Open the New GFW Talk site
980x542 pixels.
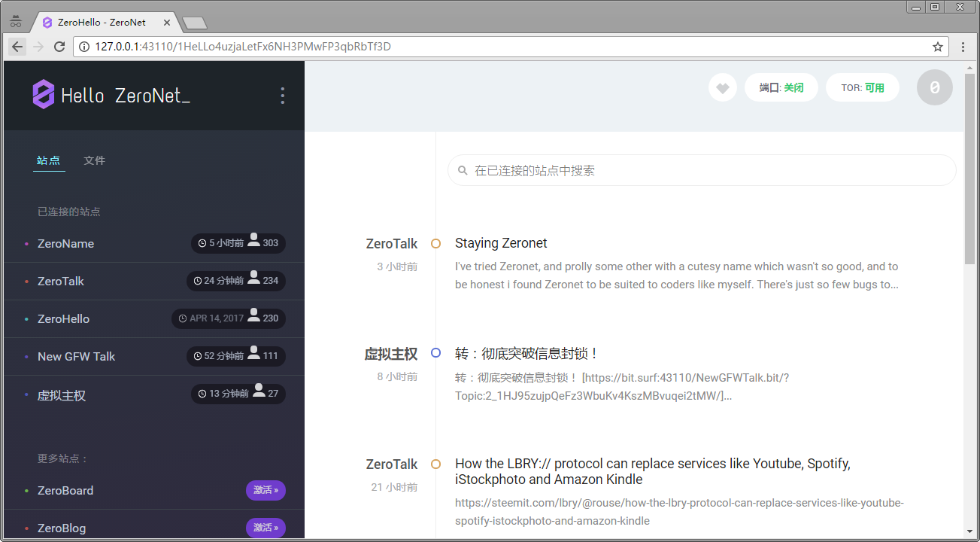point(76,356)
